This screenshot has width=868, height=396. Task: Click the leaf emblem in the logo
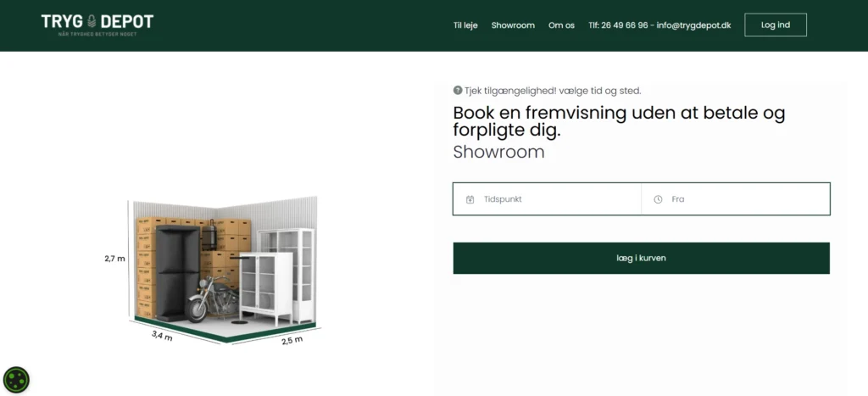[92, 21]
